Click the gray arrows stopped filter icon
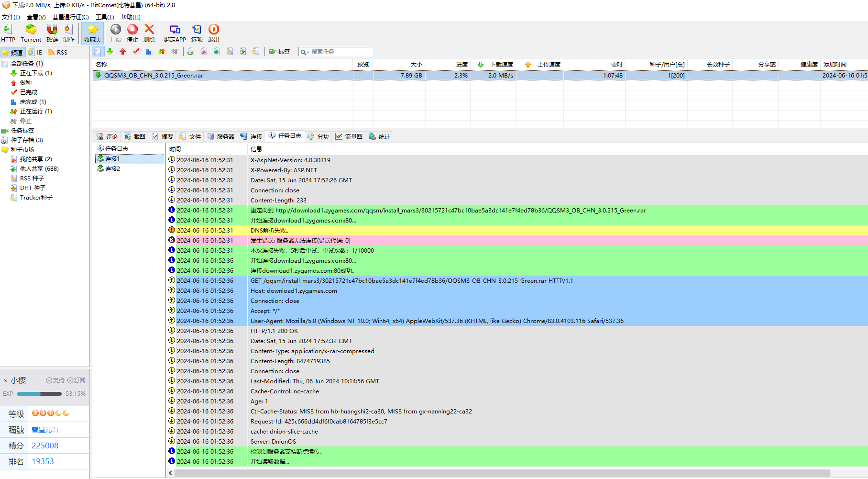This screenshot has height=479, width=868. coord(175,51)
